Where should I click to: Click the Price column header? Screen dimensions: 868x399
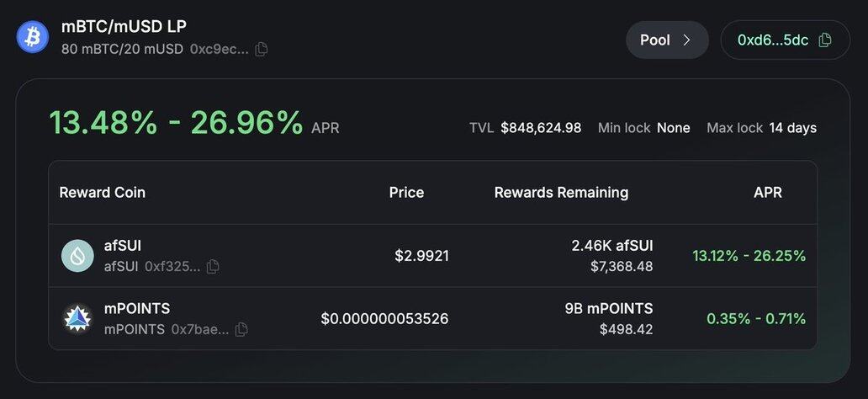click(x=406, y=192)
